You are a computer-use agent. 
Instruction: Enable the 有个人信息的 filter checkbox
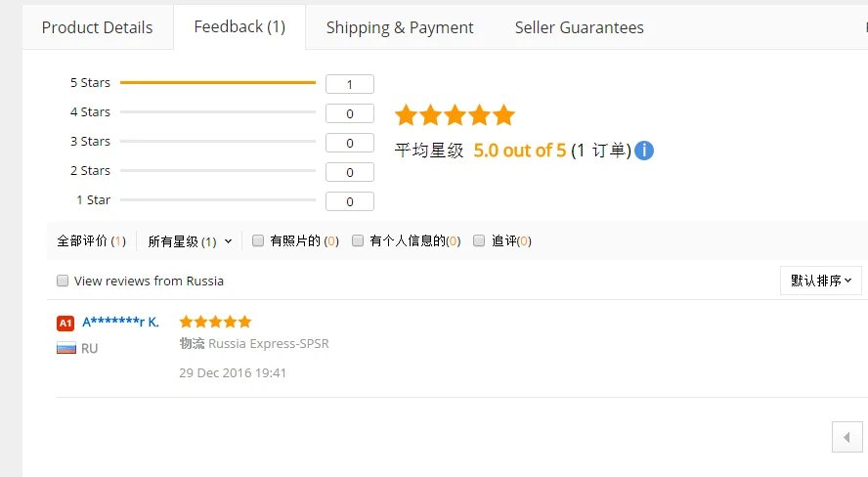[358, 240]
